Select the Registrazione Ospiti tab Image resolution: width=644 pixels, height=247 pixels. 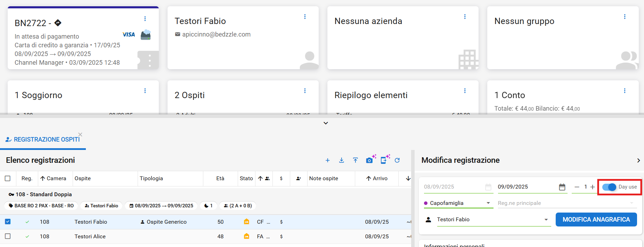click(43, 140)
